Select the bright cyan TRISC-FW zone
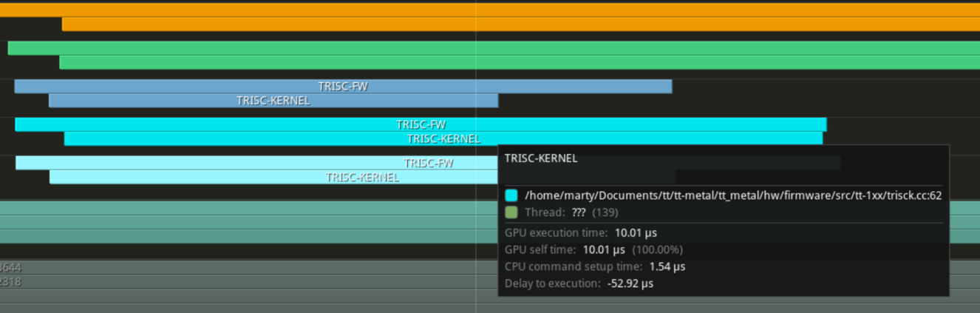980x313 pixels. pos(421,124)
